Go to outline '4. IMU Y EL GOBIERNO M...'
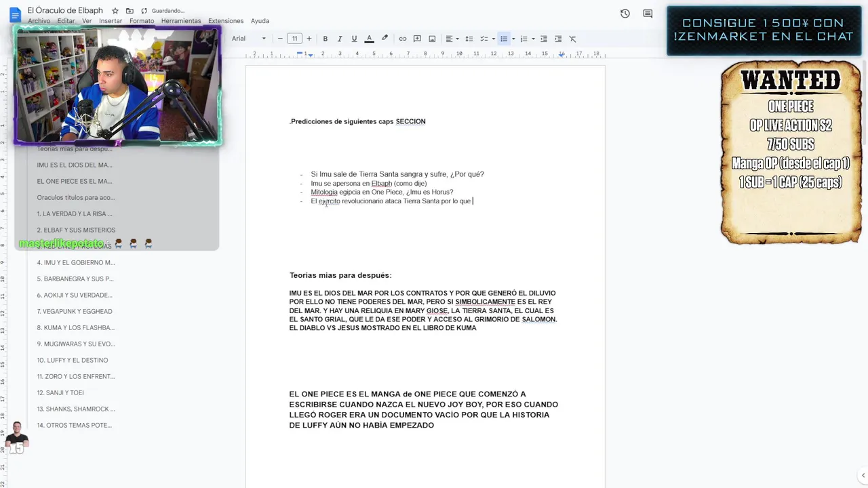 coord(76,262)
